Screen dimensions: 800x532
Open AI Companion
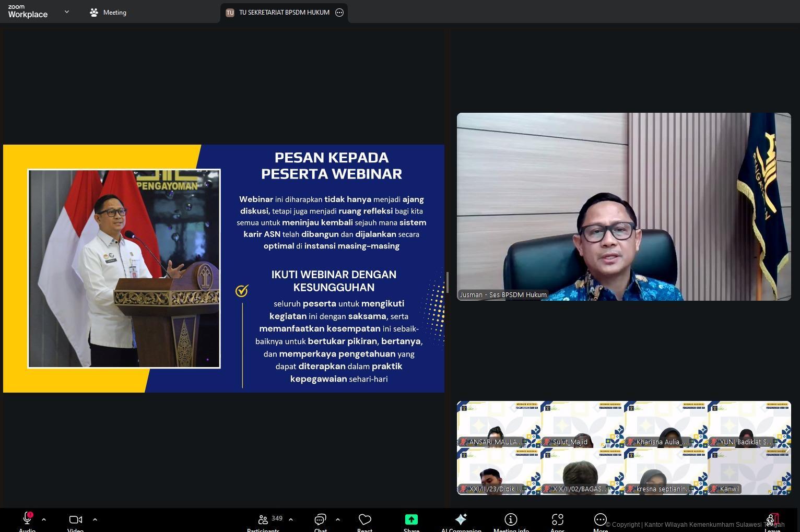(x=461, y=519)
